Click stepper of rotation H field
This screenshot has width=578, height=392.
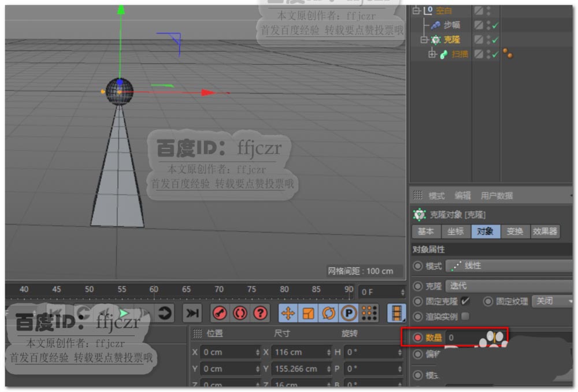(399, 352)
